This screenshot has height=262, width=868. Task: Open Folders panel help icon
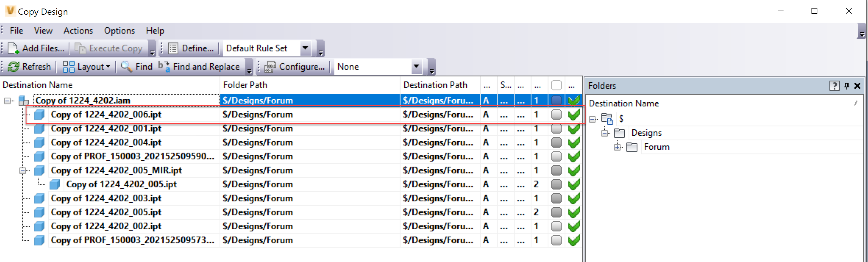coord(834,86)
